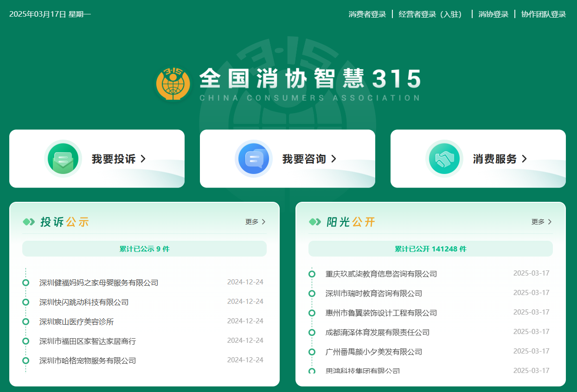The image size is (577, 392).
Task: Click the bullet next to 广州番禺颜小夕美发有限公司
Action: tap(312, 352)
